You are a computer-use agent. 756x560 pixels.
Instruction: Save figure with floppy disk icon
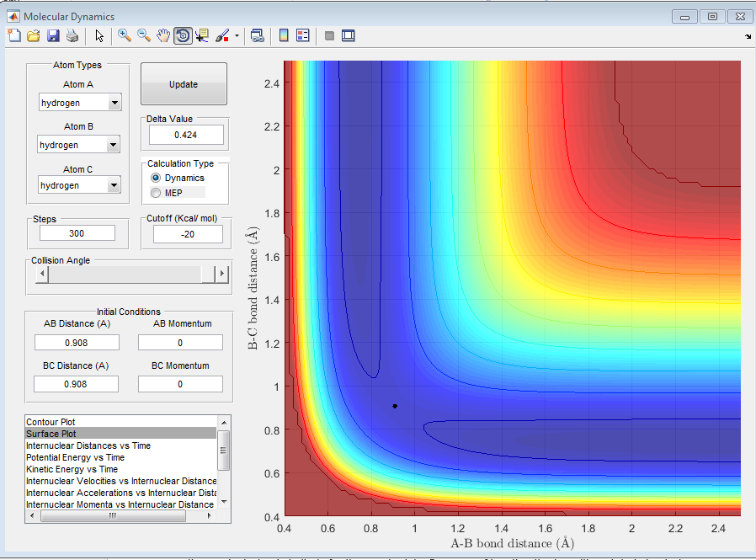pyautogui.click(x=53, y=35)
